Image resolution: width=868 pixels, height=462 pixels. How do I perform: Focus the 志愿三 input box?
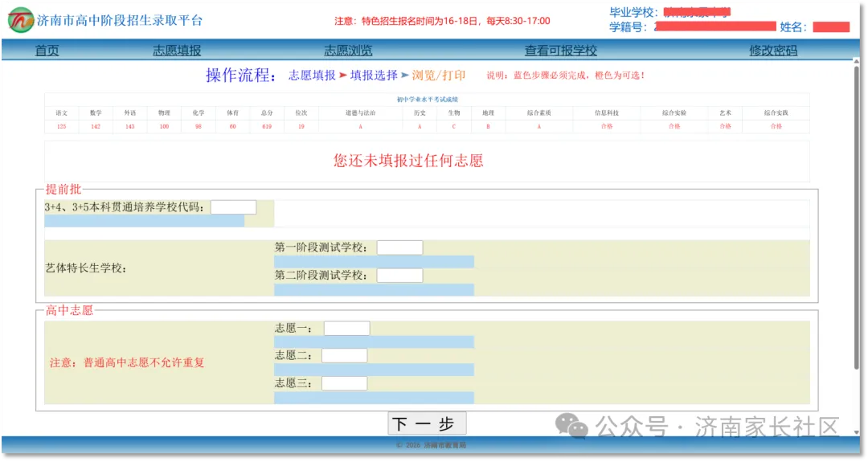344,383
